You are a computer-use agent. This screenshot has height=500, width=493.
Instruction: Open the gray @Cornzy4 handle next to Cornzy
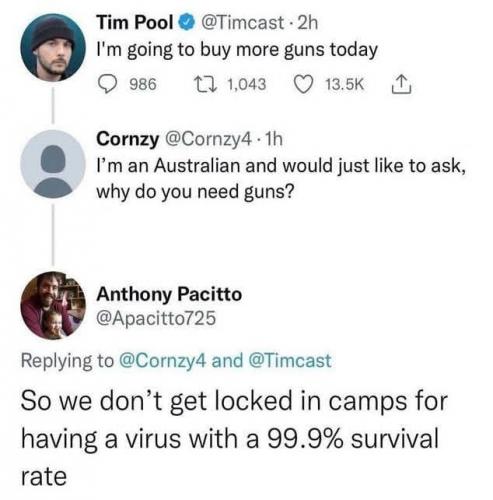click(208, 139)
